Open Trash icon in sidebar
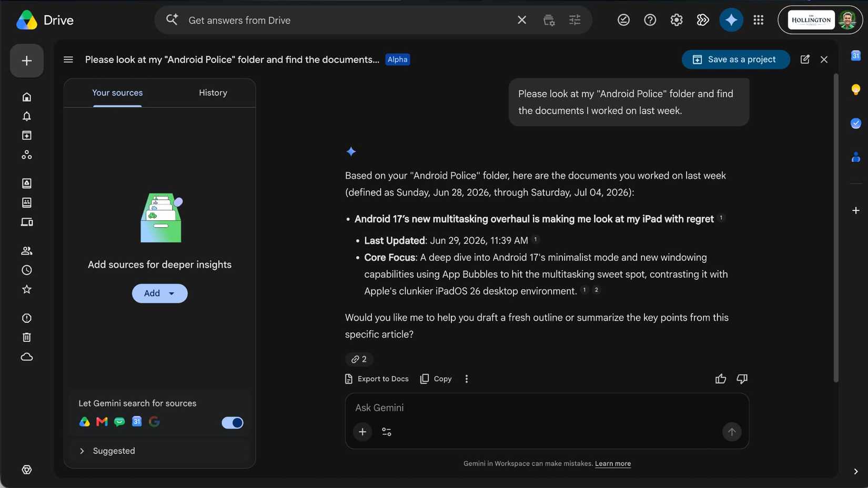The image size is (868, 488). (27, 338)
